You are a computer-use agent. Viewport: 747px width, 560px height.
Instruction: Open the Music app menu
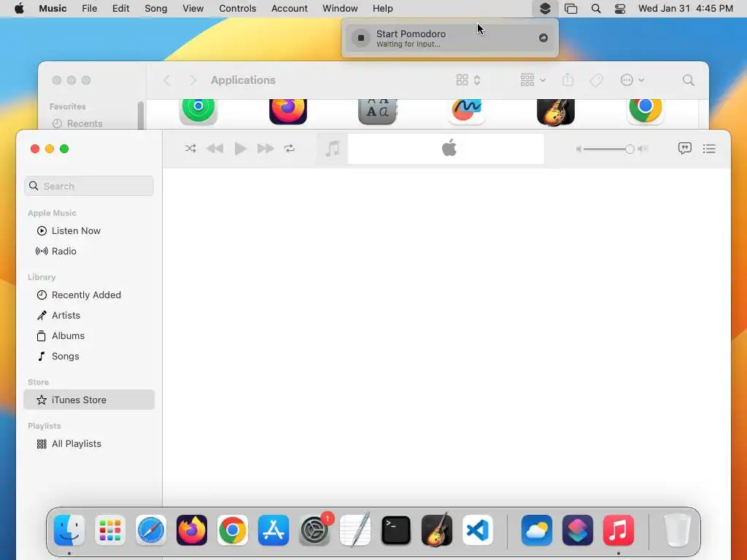(53, 9)
